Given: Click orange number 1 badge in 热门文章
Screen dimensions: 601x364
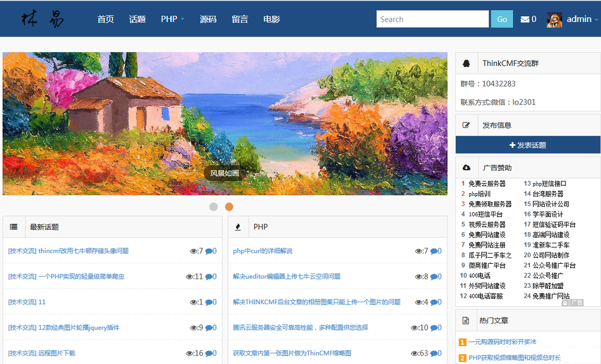Looking at the screenshot, I should pos(462,342).
